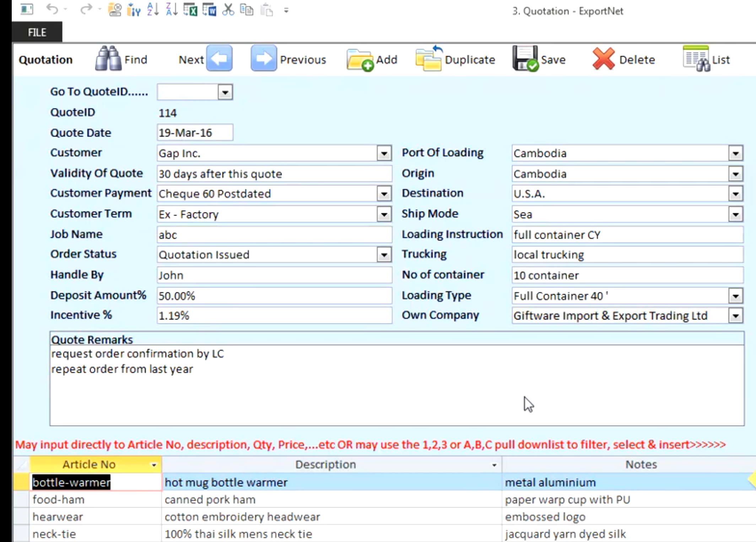Click the Find label

click(136, 60)
